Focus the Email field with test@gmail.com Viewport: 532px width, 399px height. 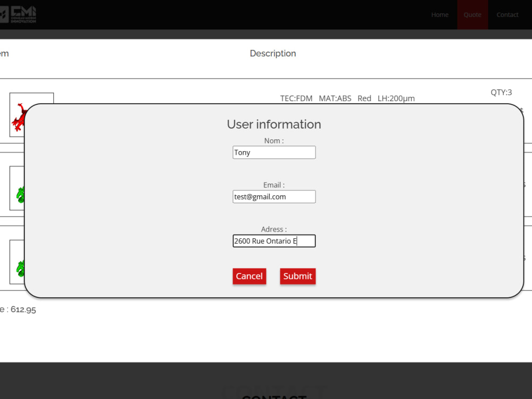(274, 196)
